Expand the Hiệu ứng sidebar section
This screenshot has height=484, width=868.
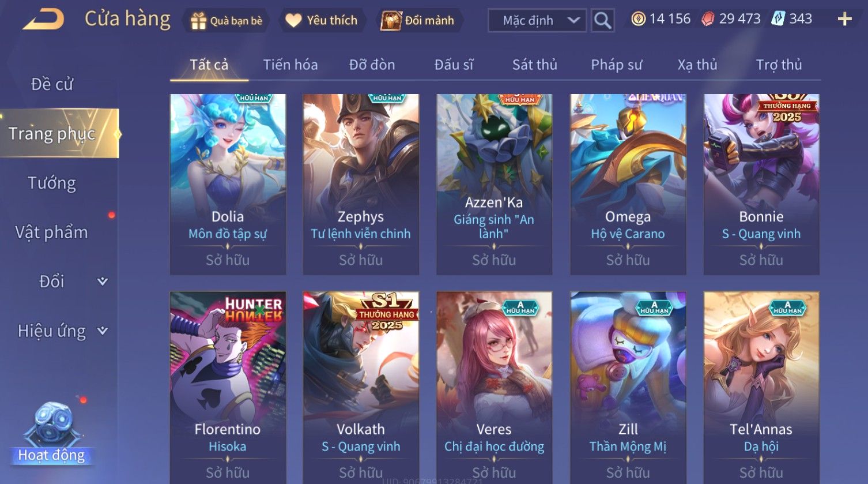59,331
